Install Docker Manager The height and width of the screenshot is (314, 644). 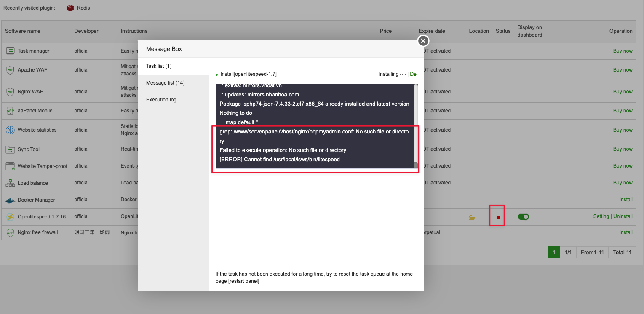coord(626,200)
